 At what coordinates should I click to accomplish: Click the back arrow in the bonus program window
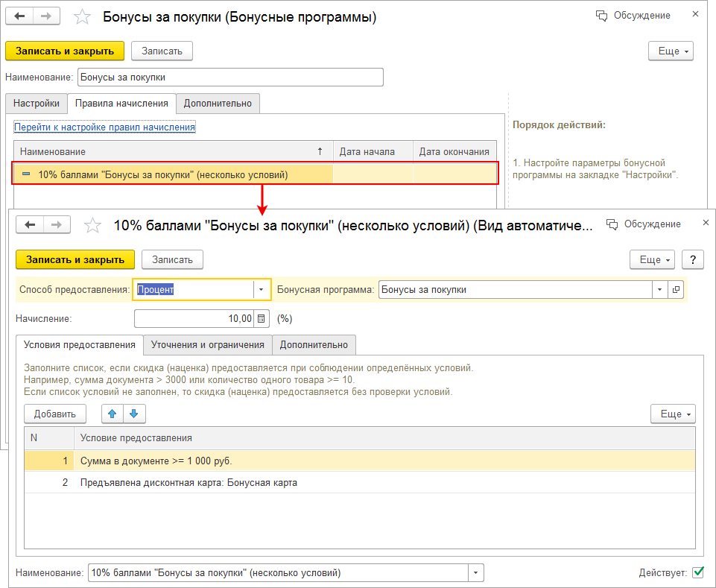tap(20, 16)
